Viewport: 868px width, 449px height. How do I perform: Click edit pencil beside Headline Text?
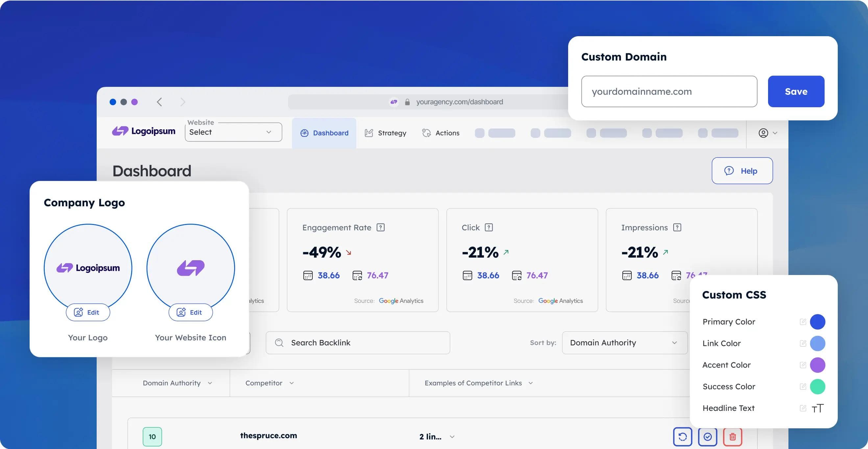coord(803,408)
